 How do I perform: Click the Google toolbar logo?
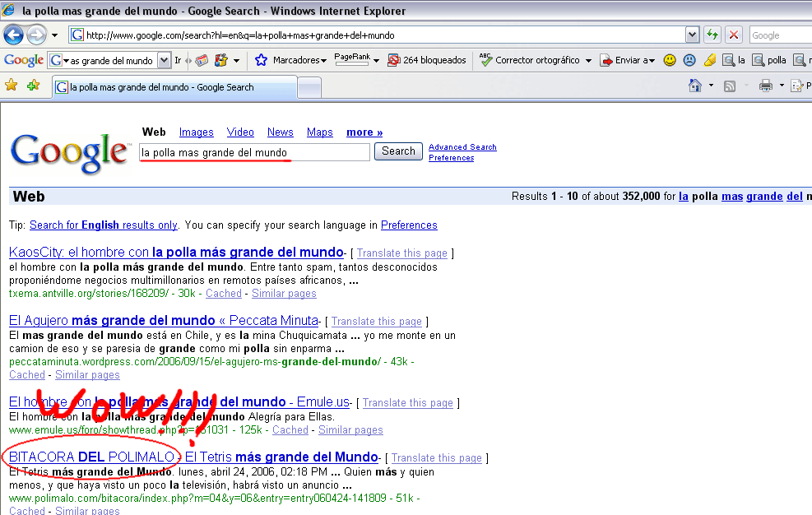[24, 60]
